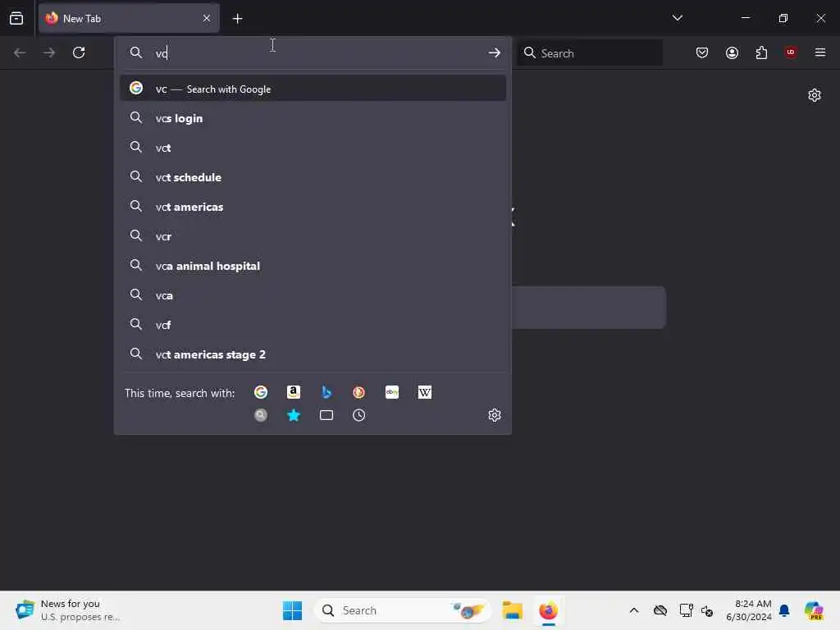Screen dimensions: 840x630
Task: Search history using the clock icon
Action: (x=359, y=415)
